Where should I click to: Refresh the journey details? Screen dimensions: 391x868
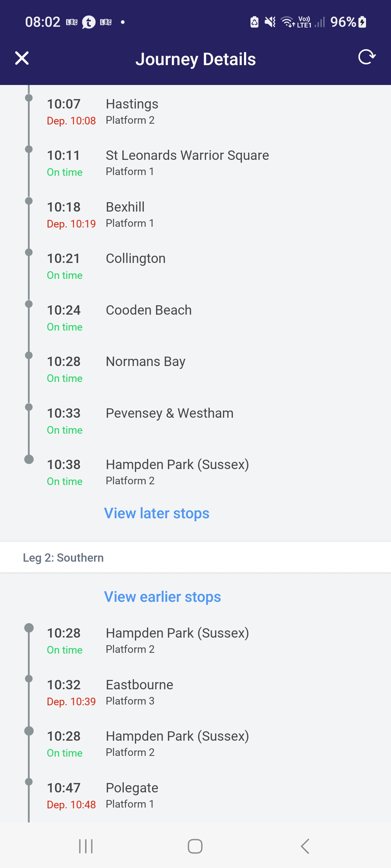click(367, 57)
